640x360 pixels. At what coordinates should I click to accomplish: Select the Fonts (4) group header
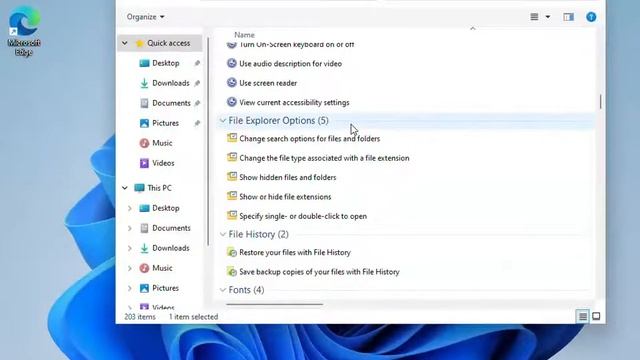246,290
